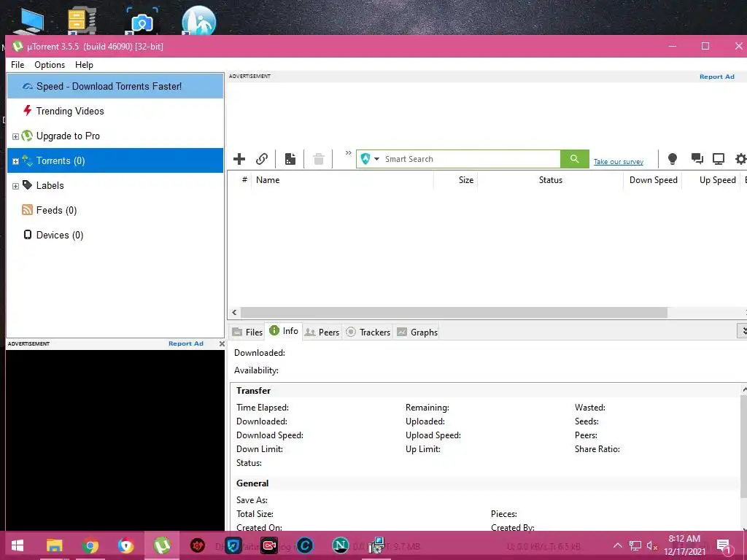Select Devices (0) in sidebar
The image size is (747, 560).
click(115, 235)
